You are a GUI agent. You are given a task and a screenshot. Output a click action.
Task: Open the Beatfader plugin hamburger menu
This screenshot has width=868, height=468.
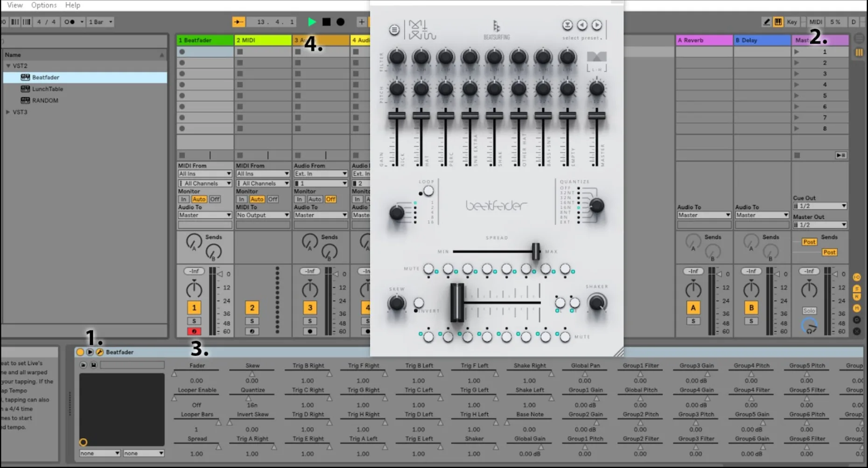[x=394, y=30]
